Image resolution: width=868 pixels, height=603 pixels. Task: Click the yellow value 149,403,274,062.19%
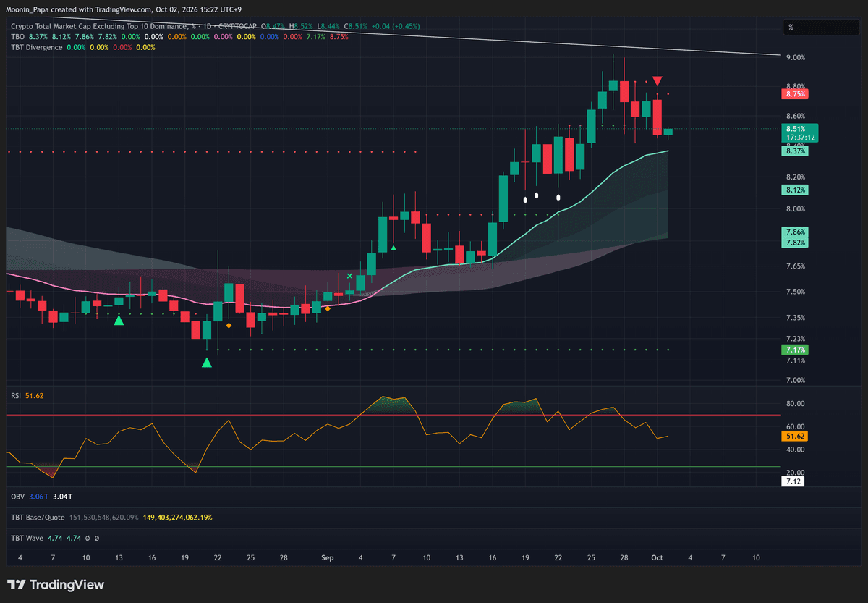(x=177, y=518)
